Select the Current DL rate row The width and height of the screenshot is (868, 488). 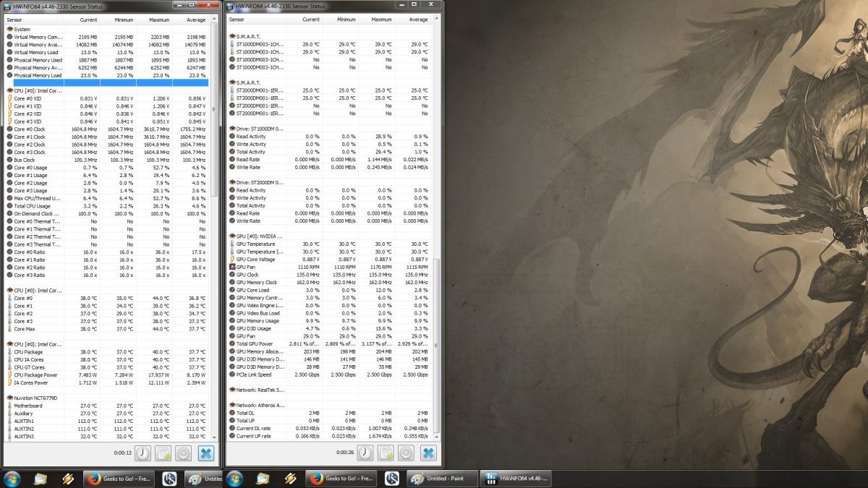(330, 428)
